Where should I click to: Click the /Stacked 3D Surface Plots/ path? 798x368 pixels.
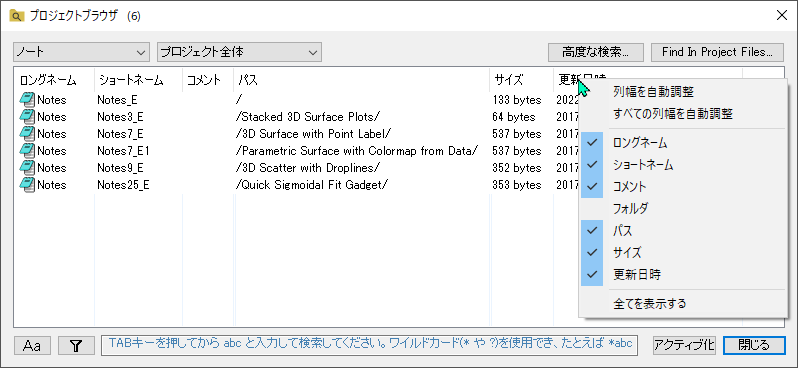[x=308, y=117]
